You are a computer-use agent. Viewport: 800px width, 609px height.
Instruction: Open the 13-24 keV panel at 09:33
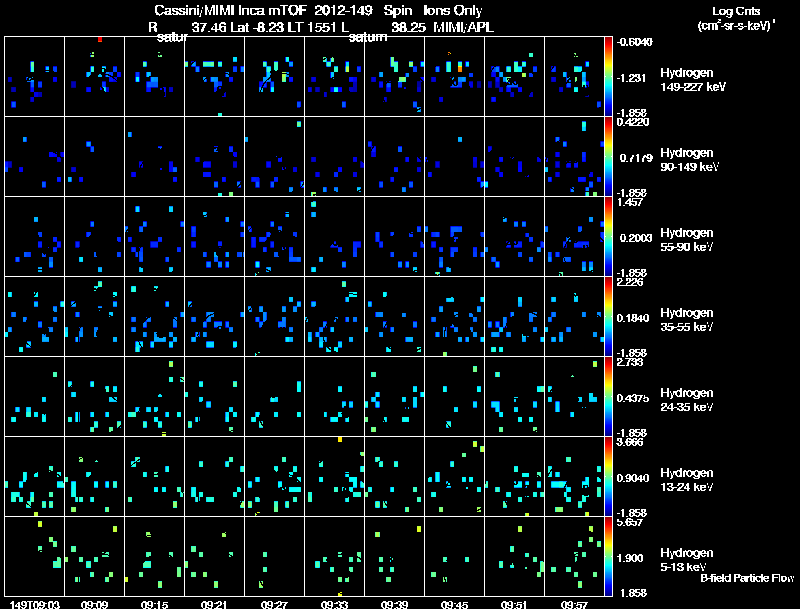(x=334, y=476)
